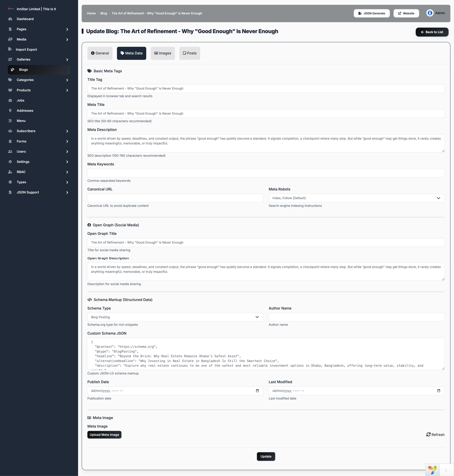Expand the Types submenu chevron
This screenshot has width=454, height=476.
point(67,182)
